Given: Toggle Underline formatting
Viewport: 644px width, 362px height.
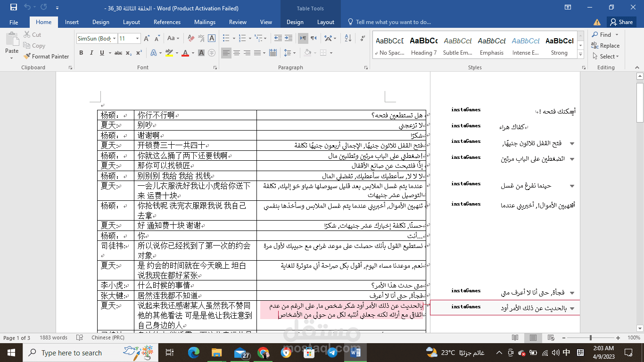Looking at the screenshot, I should click(x=102, y=53).
